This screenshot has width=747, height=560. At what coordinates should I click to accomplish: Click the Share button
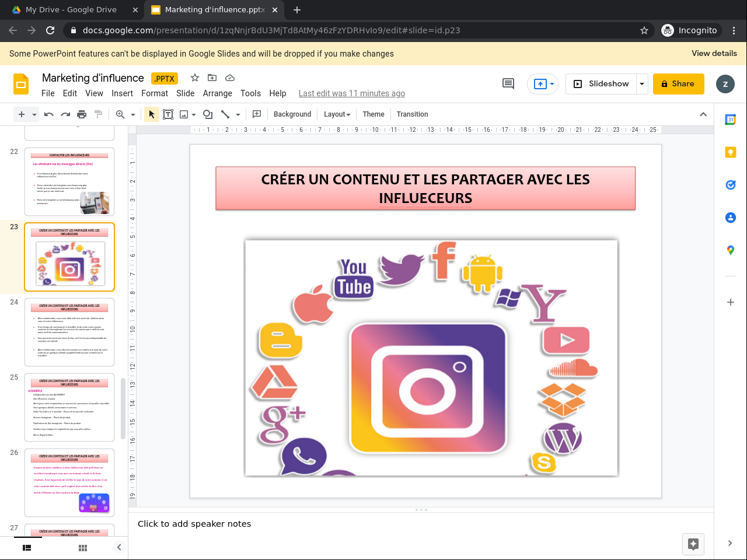[x=679, y=84]
